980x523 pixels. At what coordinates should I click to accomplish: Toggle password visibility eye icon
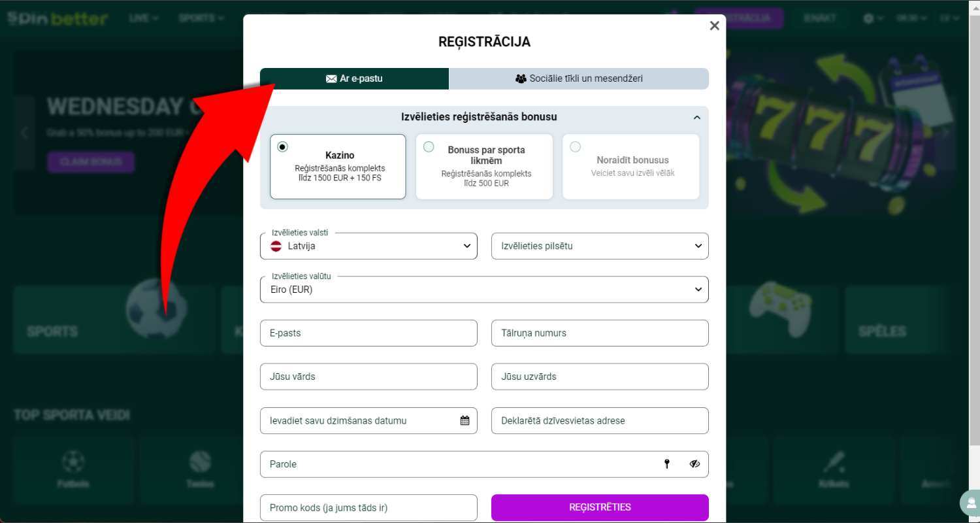(x=694, y=464)
